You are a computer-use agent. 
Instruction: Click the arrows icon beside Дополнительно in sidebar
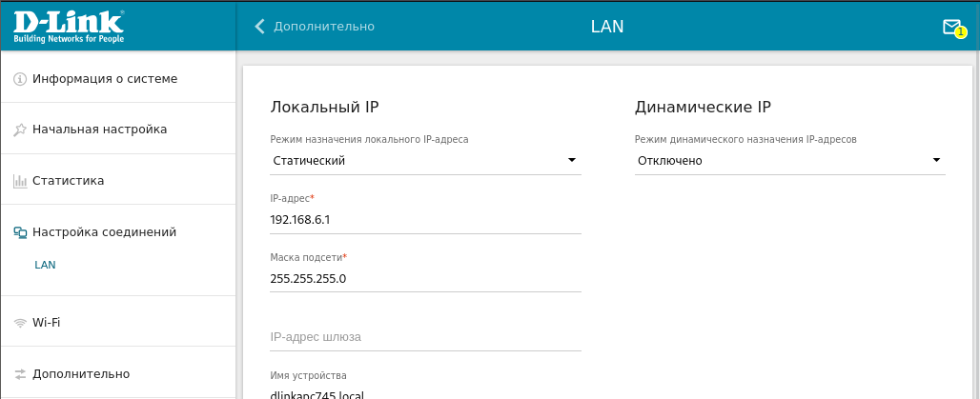pos(20,374)
